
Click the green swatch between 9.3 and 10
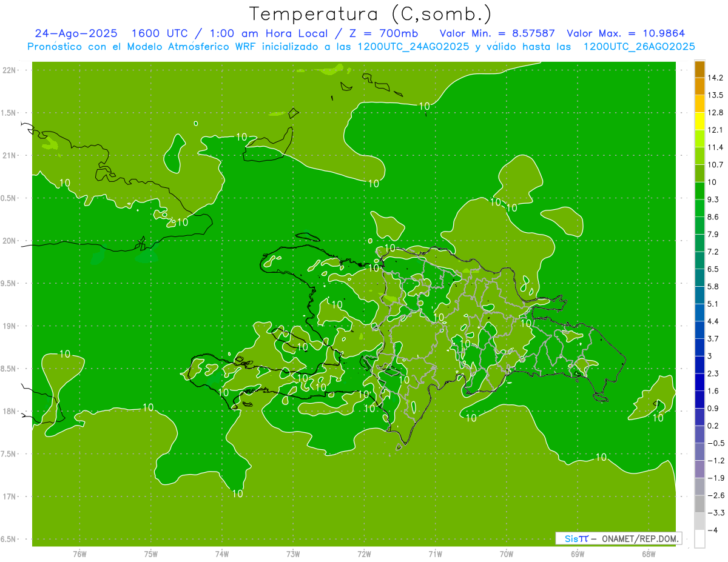(699, 190)
